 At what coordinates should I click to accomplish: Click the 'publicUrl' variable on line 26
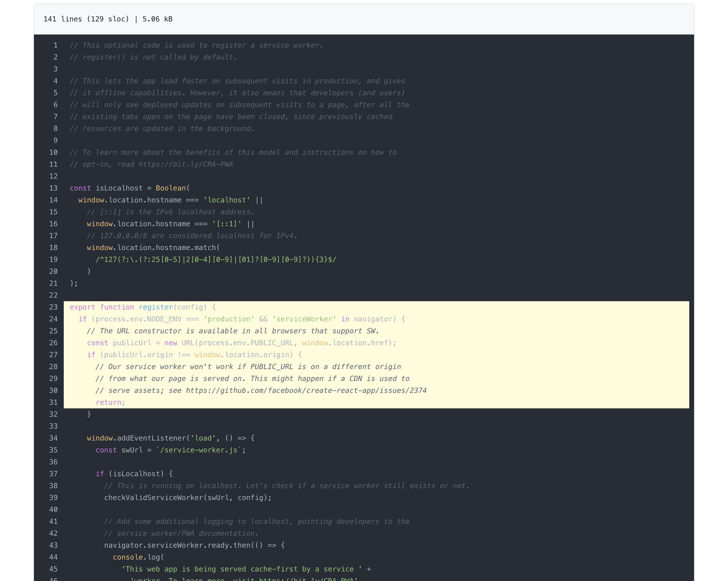tap(132, 343)
